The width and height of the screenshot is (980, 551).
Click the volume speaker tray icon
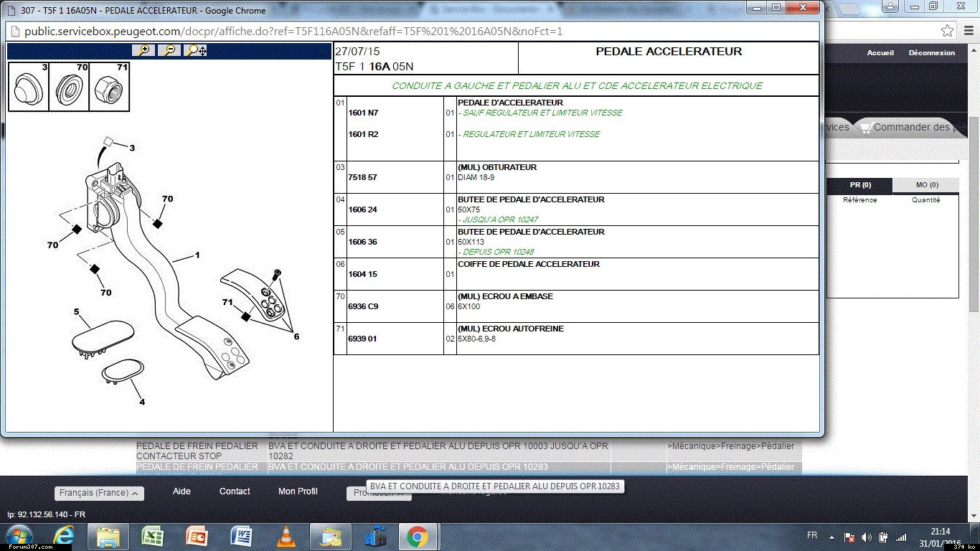[x=867, y=537]
